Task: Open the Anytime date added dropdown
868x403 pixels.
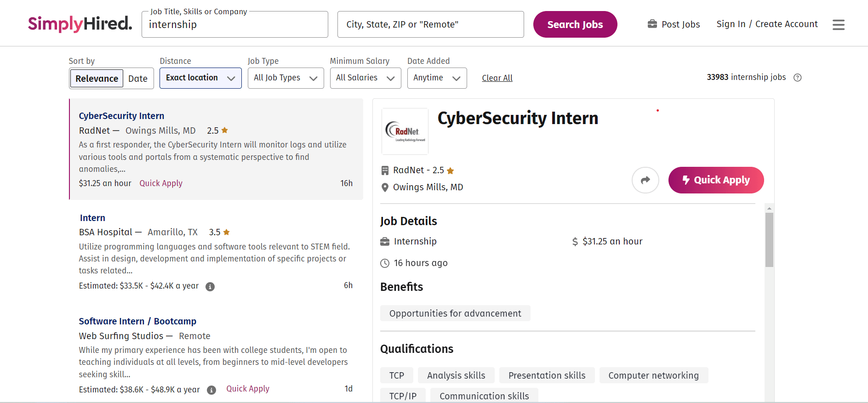Action: (437, 78)
